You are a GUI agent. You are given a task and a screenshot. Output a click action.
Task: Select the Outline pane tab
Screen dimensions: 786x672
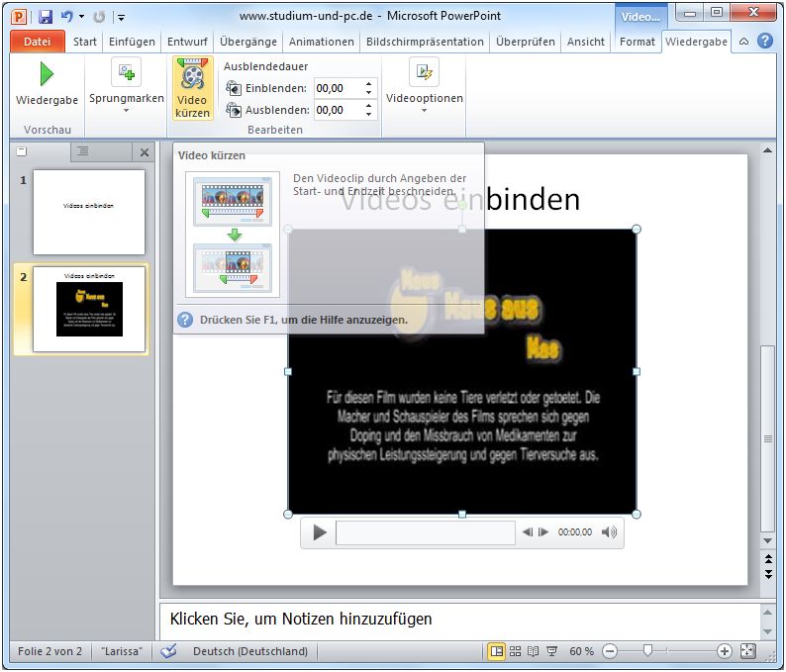pos(83,151)
